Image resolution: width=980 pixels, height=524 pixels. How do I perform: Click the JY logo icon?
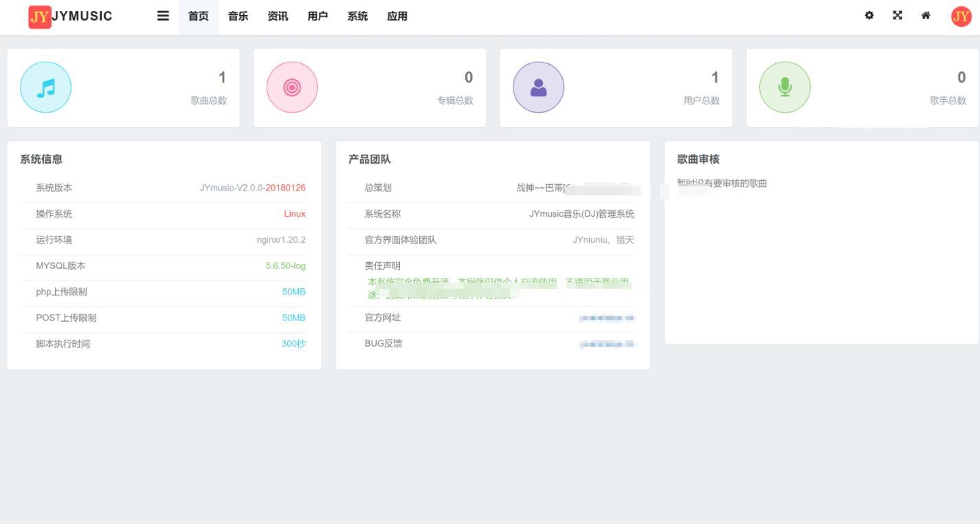(x=40, y=17)
